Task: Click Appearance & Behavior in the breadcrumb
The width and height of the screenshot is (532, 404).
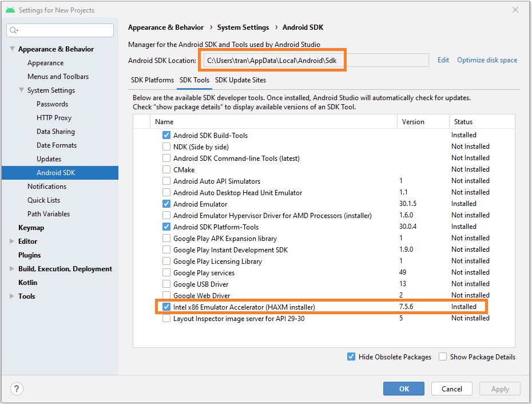Action: 166,27
